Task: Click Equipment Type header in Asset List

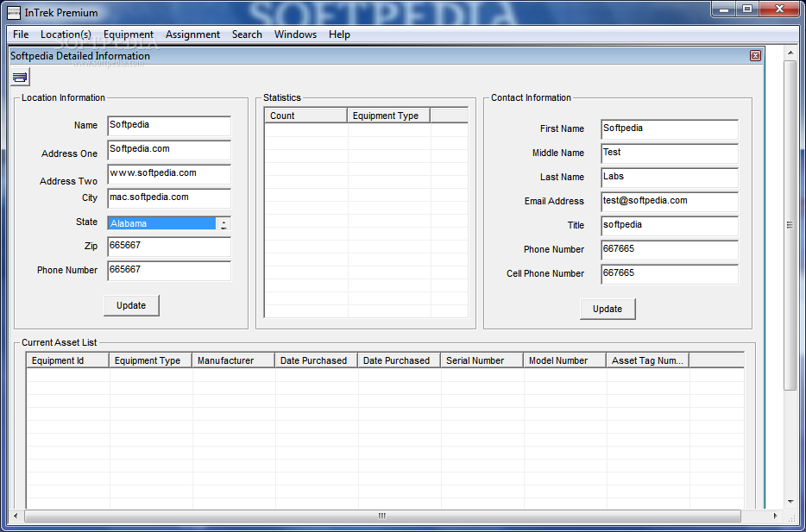Action: [x=151, y=360]
